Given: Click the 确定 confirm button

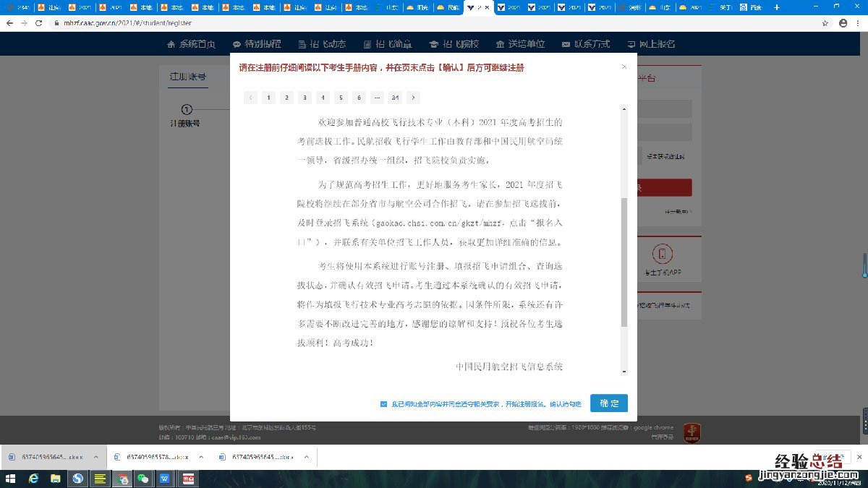Looking at the screenshot, I should (608, 403).
